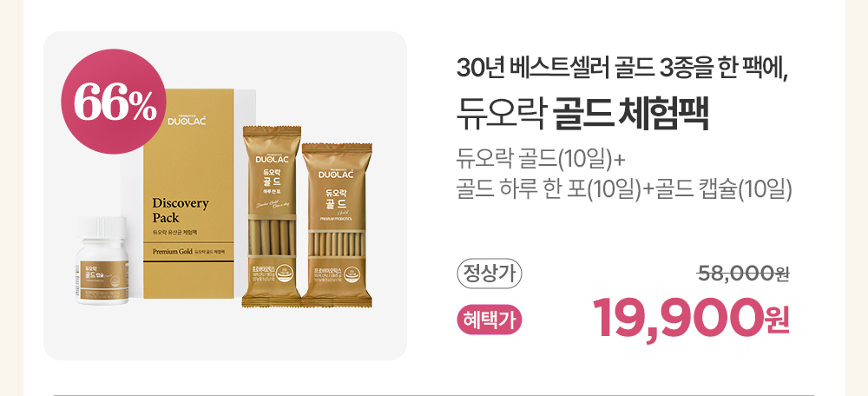Screen dimensions: 868x396
Task: Click the gold Discovery Pack box
Action: coord(188,194)
